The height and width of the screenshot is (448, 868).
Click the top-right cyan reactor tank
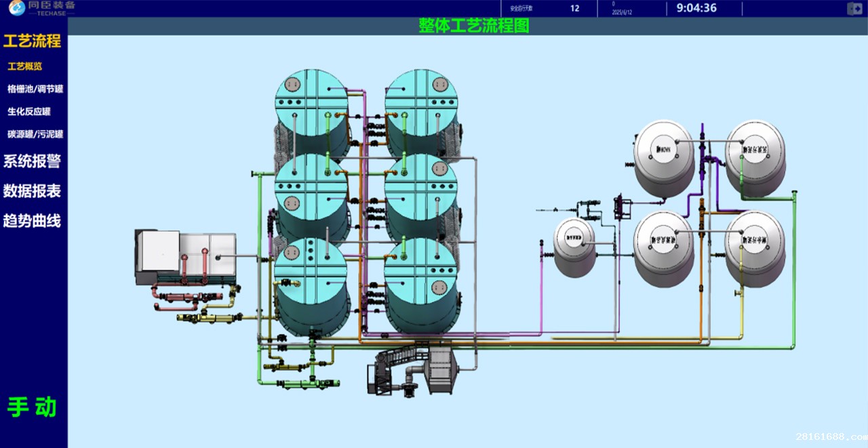point(421,112)
